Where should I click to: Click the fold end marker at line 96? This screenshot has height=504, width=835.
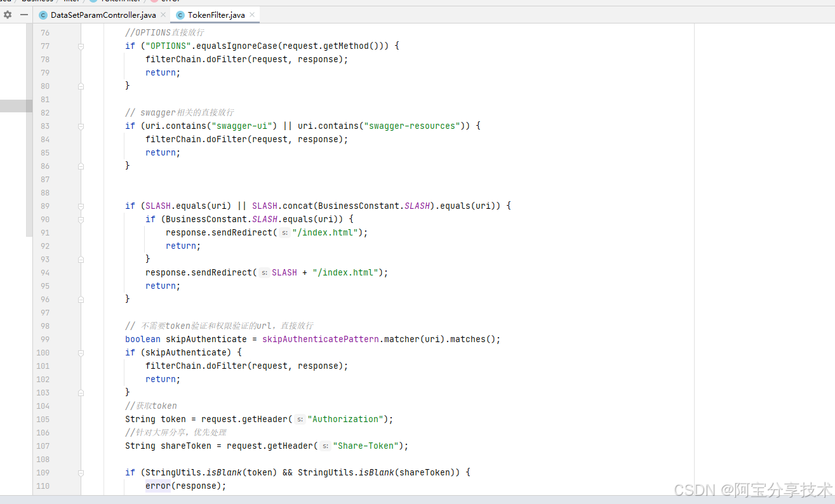81,300
